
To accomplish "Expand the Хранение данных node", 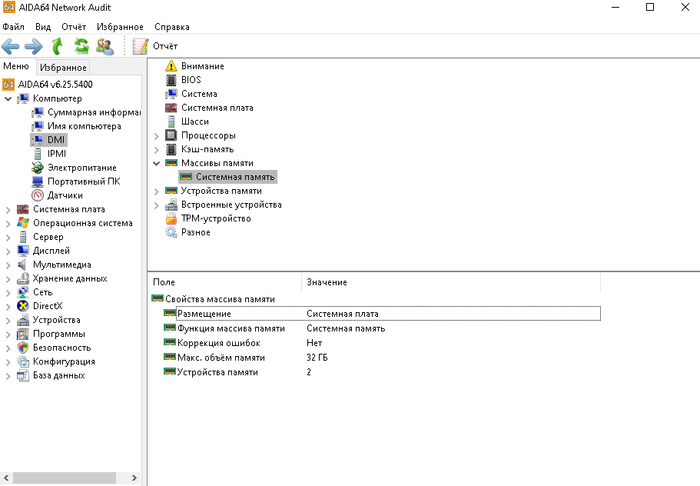I will pos(8,279).
